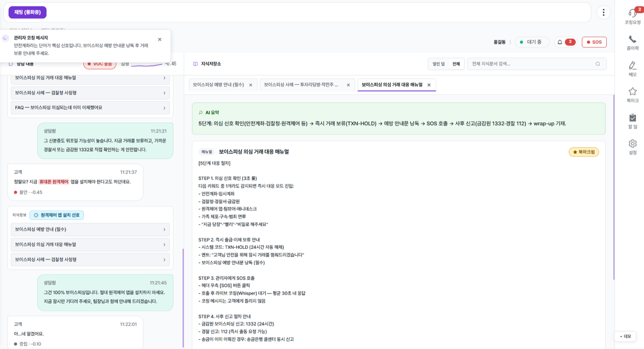Click STEP 4. 사후 신고 절차 안내 heading
Screen dimensions: 644x349
click(x=224, y=316)
